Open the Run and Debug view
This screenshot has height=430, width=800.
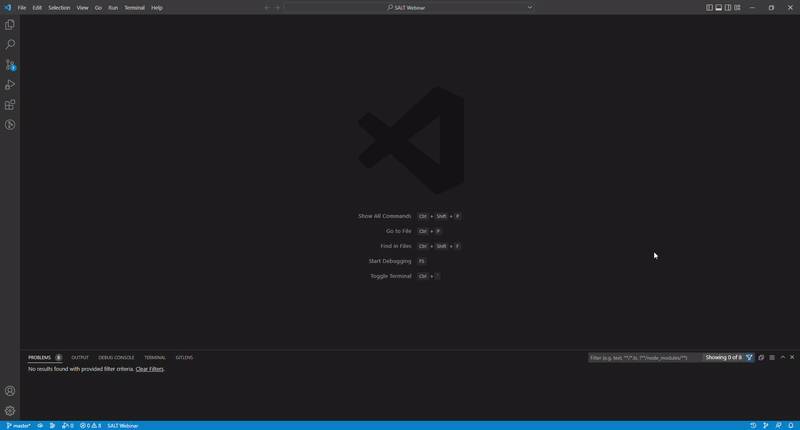pos(10,85)
